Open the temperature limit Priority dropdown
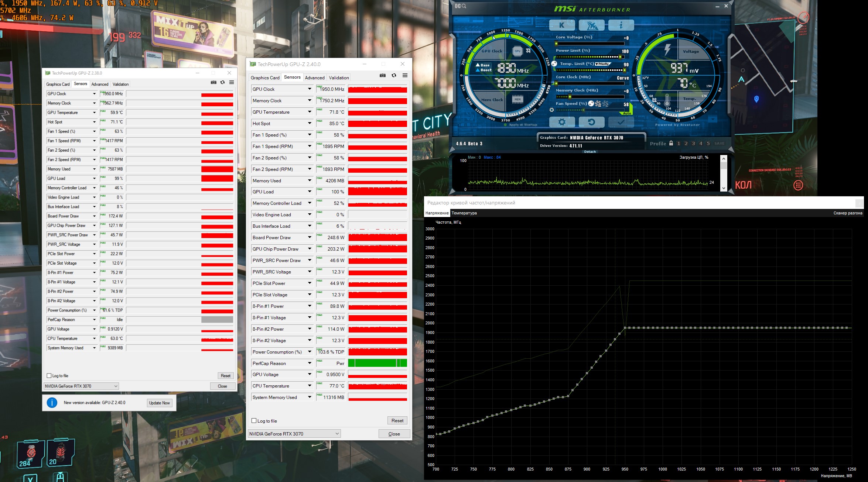Viewport: 868px width, 482px height. coord(603,64)
